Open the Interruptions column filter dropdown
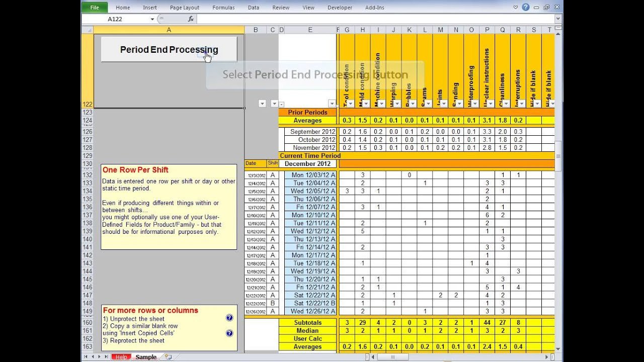Viewport: 644px width, 362px height. pyautogui.click(x=521, y=104)
